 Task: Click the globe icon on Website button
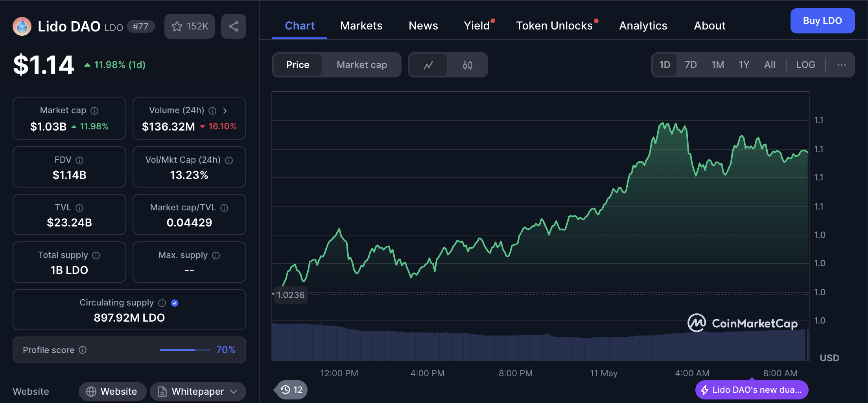coord(91,392)
